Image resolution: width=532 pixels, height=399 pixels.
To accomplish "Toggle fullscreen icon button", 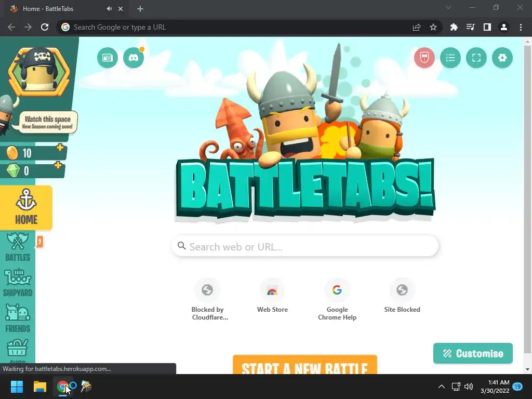I will tap(476, 58).
